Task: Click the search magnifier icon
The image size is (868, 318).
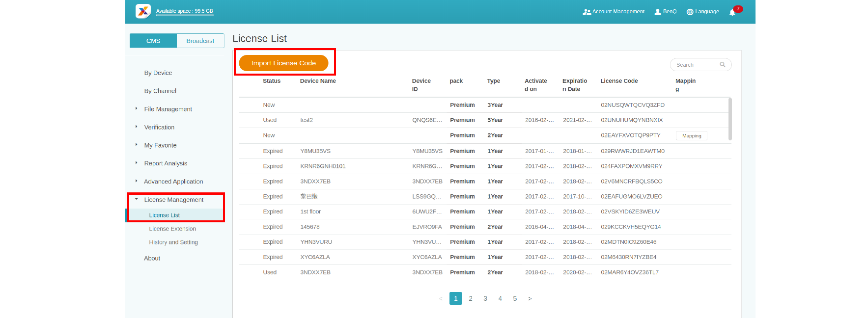Action: pos(722,65)
